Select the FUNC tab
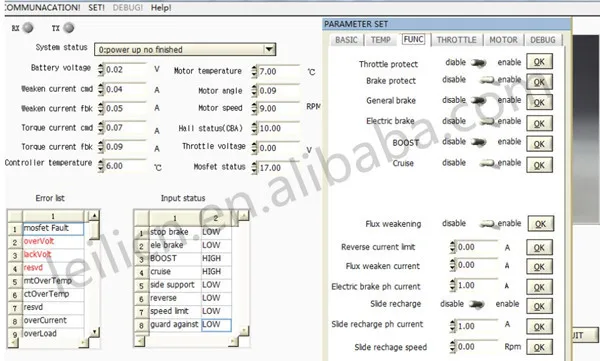Image resolution: width=600 pixels, height=361 pixels. click(x=414, y=39)
